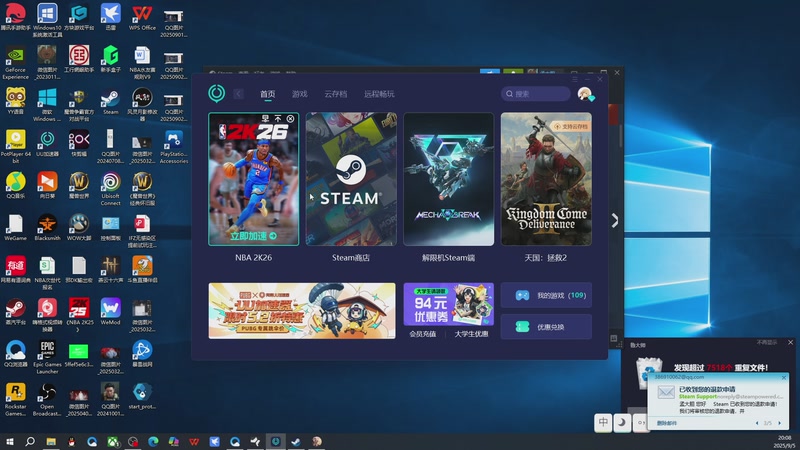Switch to the 首页 tab
Screen dimensions: 800x450
(x=267, y=94)
